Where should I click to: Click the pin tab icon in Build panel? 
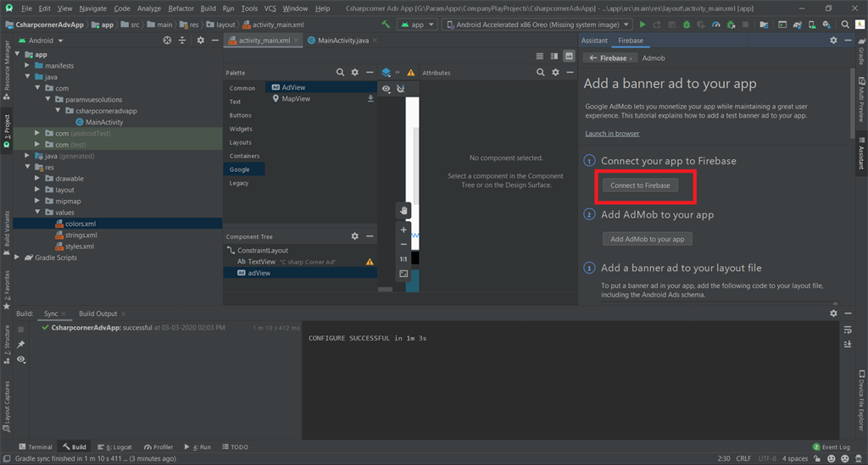coord(21,345)
